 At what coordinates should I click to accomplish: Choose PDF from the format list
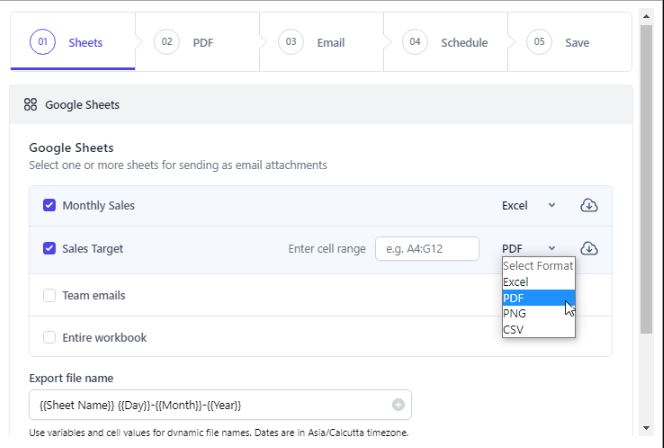coord(538,298)
